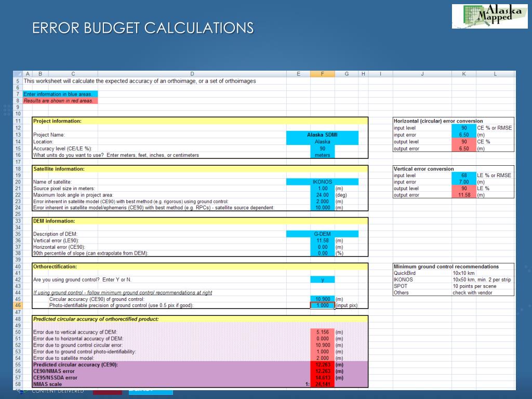
Task: Click the Predicted circular accuracy (CE90) result
Action: click(x=322, y=365)
